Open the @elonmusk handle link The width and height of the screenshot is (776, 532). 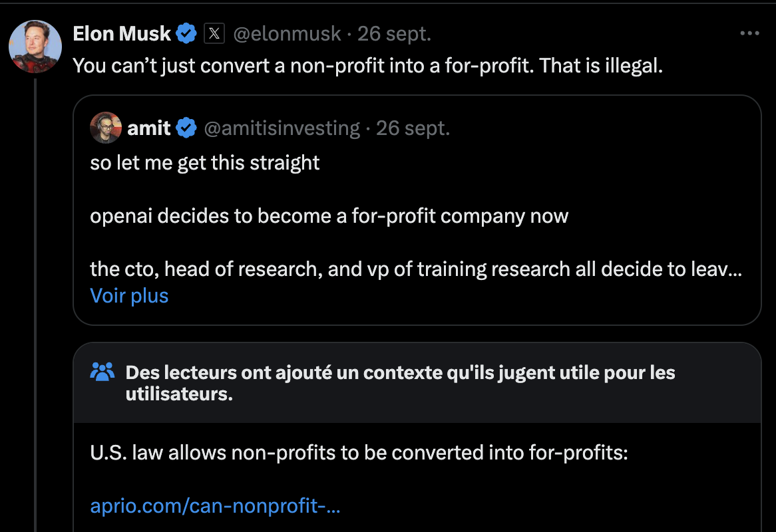[x=287, y=34]
